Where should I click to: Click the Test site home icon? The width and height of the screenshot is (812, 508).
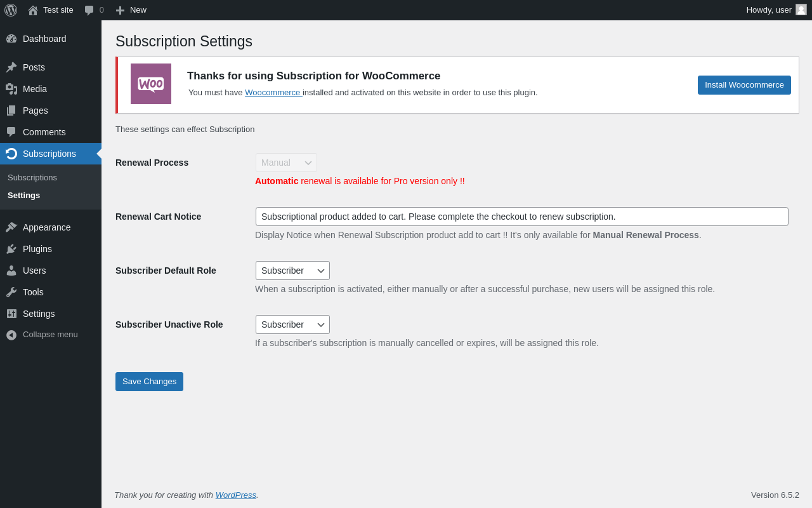(33, 10)
